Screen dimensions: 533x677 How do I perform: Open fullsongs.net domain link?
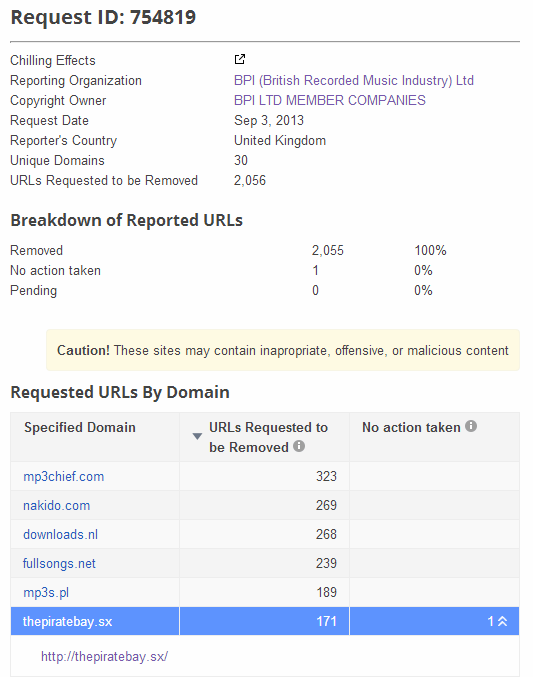click(59, 563)
